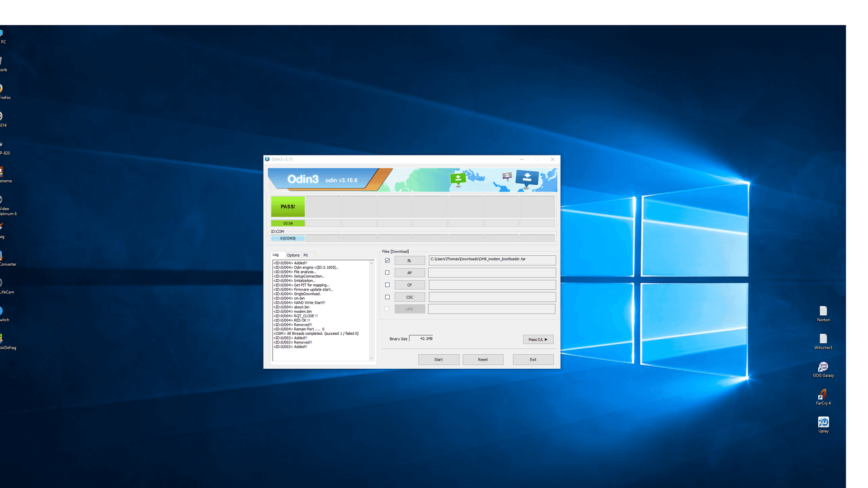Open the Uplay desktop shortcut
Viewport: 868px width, 488px height.
pos(823,425)
